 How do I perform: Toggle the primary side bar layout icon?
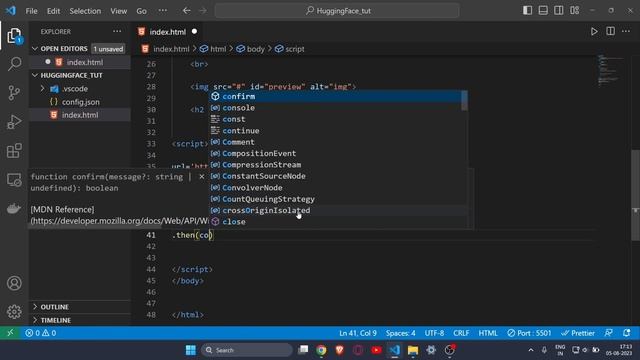click(x=527, y=11)
